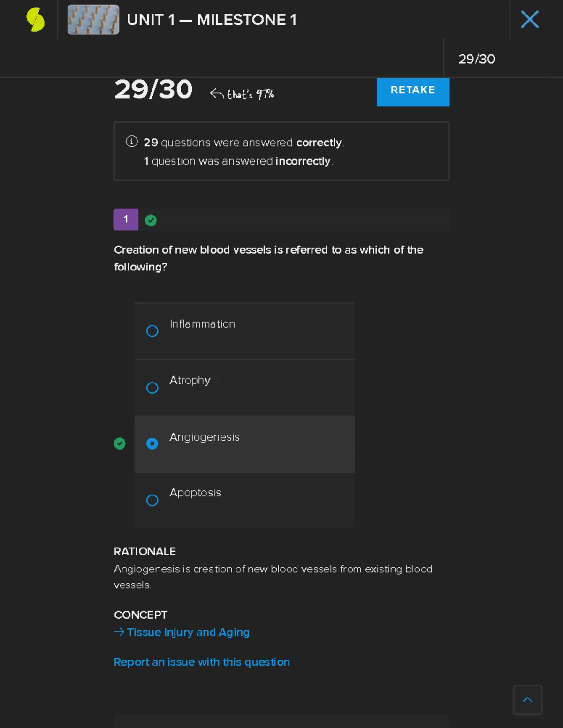The width and height of the screenshot is (563, 728).
Task: Select the Atrophy radio option
Action: pyautogui.click(x=152, y=388)
